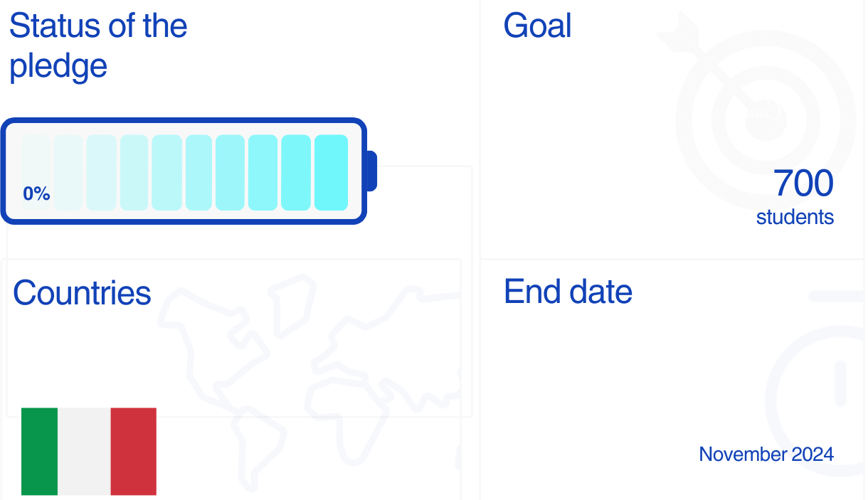Click the "November 2024" end date text

[766, 454]
